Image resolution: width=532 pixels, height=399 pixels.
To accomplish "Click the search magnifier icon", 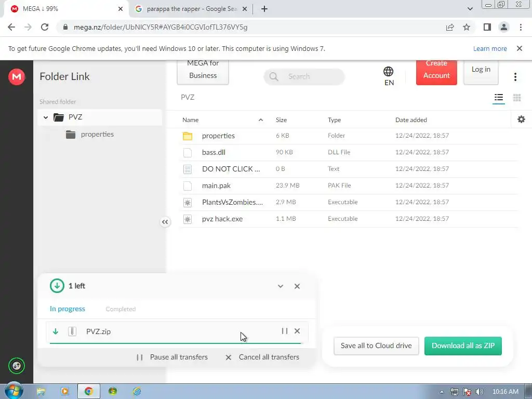I will pyautogui.click(x=273, y=77).
